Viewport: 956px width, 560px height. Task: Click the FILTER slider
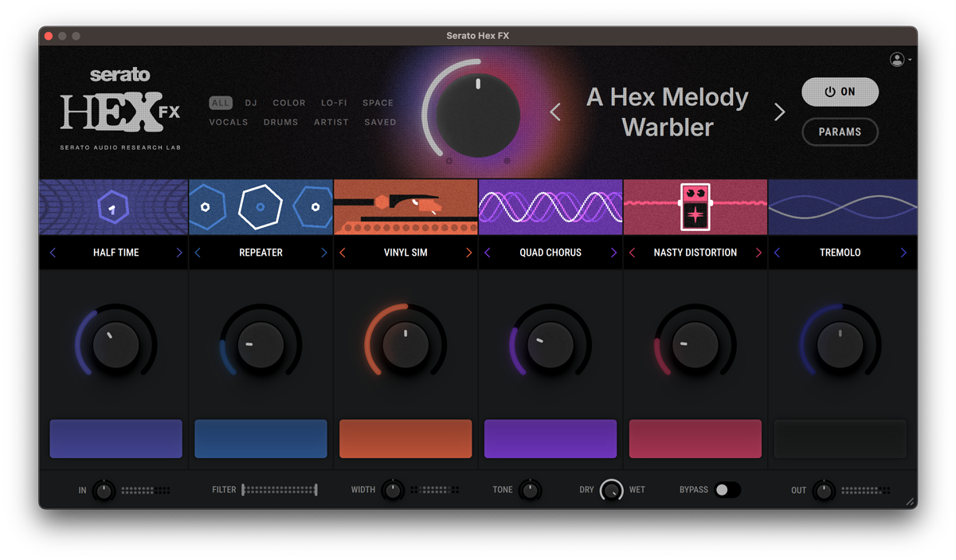pyautogui.click(x=279, y=490)
